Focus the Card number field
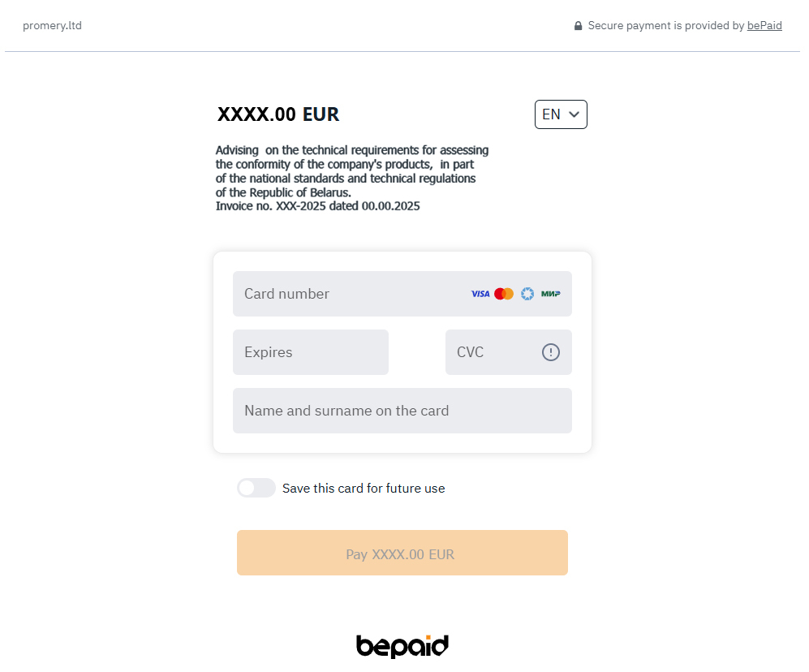 tap(349, 294)
